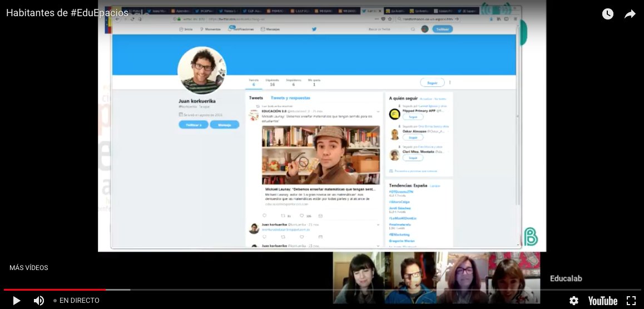Open account avatar menu beside Twittear
644x309 pixels.
tap(425, 29)
